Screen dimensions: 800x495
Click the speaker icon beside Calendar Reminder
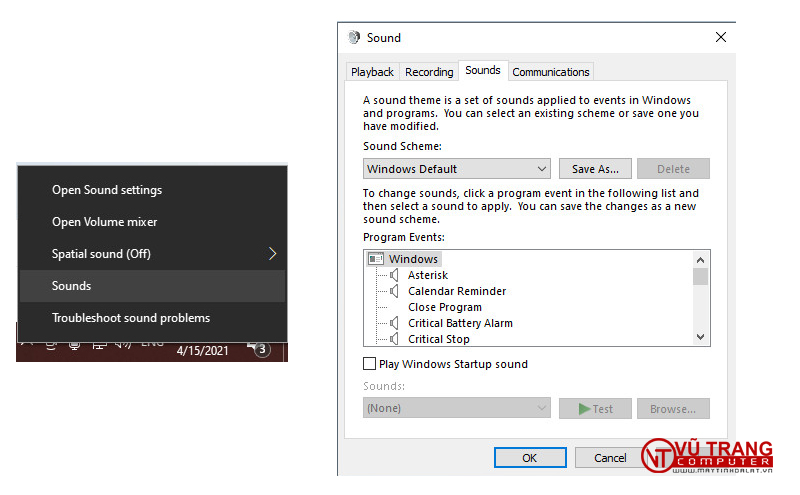pos(394,291)
